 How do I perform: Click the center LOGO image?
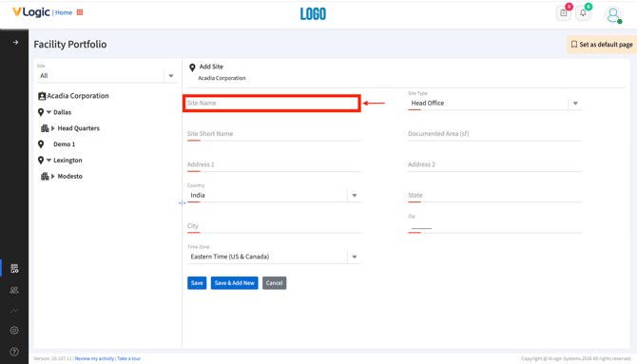313,14
